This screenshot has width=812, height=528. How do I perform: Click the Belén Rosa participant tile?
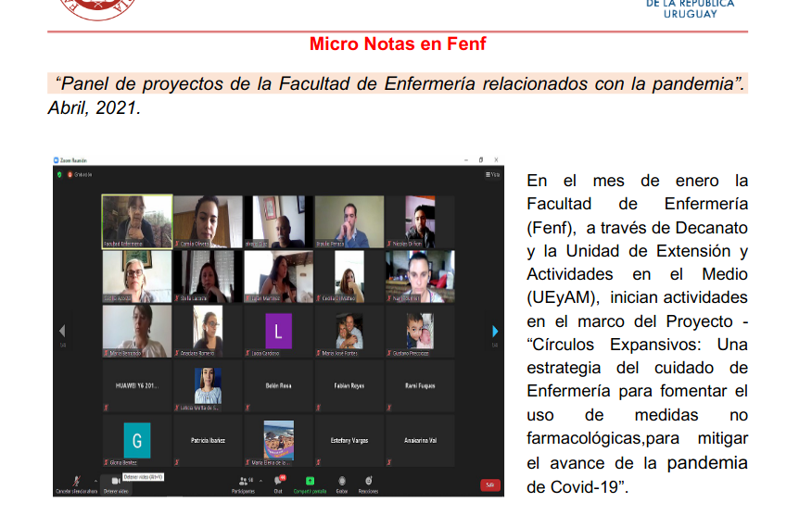(279, 386)
